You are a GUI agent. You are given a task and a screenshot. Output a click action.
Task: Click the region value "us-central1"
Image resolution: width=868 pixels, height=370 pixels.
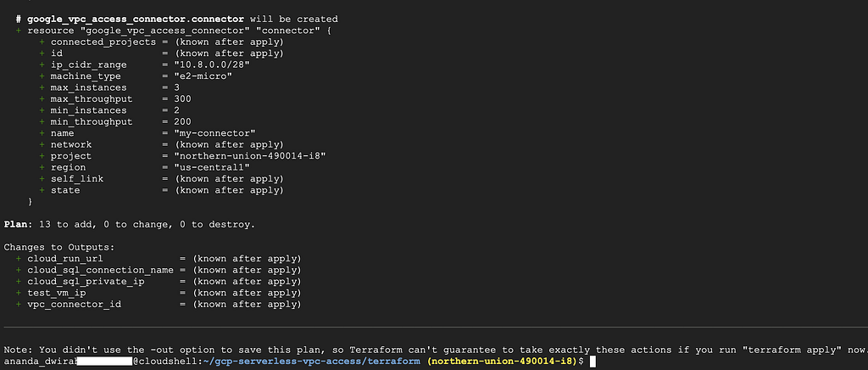tap(211, 167)
